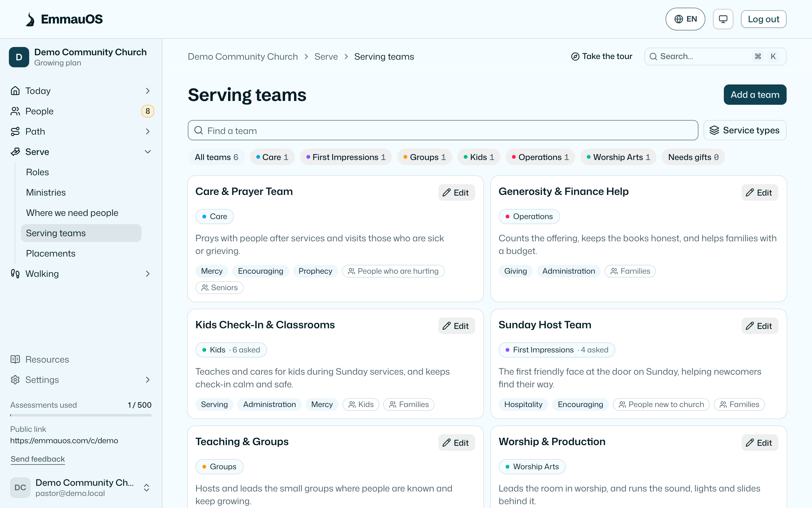Focus the Find a team field
The height and width of the screenshot is (508, 812).
(x=442, y=130)
